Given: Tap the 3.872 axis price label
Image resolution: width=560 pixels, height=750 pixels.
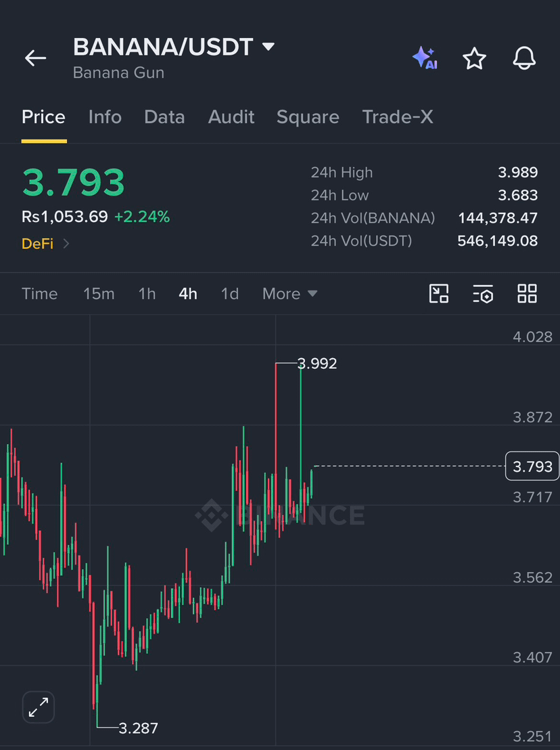Looking at the screenshot, I should pyautogui.click(x=532, y=417).
